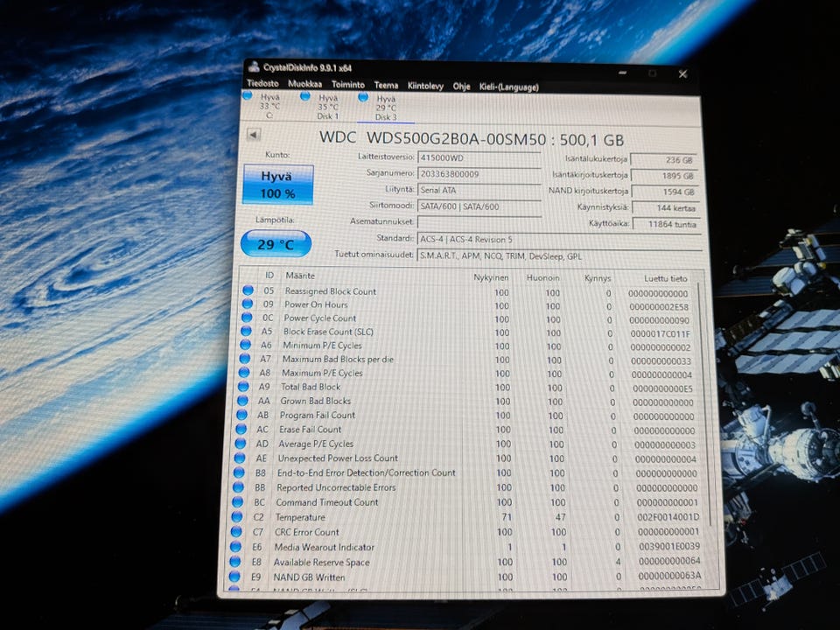Click the ID column header

[x=269, y=276]
